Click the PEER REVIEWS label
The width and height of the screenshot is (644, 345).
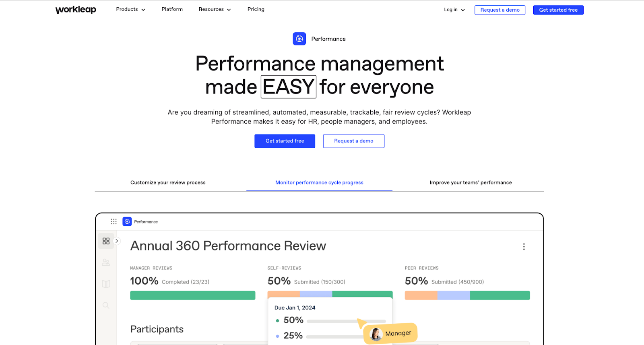421,268
